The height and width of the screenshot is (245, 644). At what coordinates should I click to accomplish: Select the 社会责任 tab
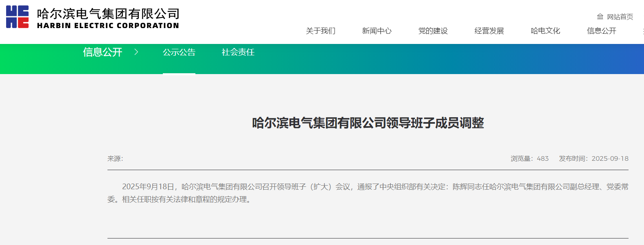click(238, 52)
